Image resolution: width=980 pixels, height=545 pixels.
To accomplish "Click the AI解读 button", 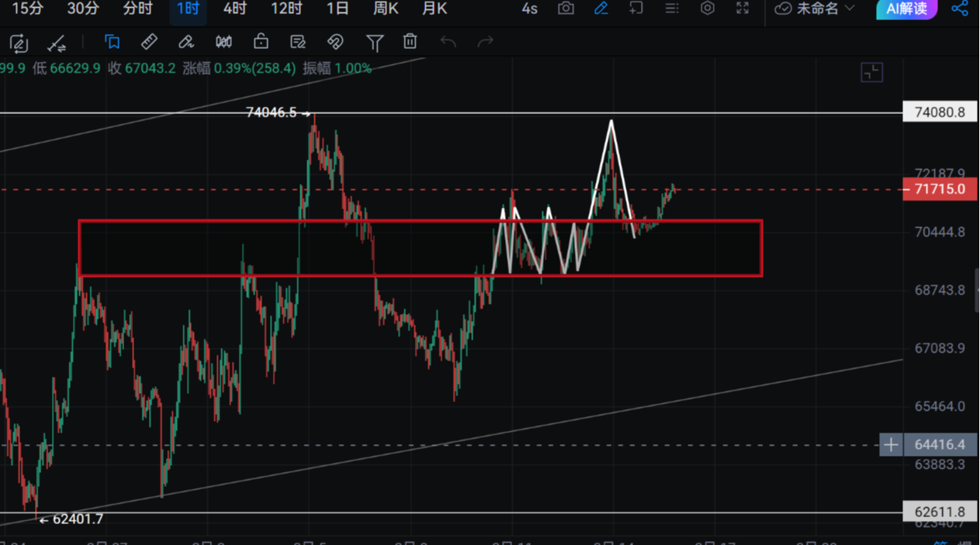I will [x=906, y=9].
